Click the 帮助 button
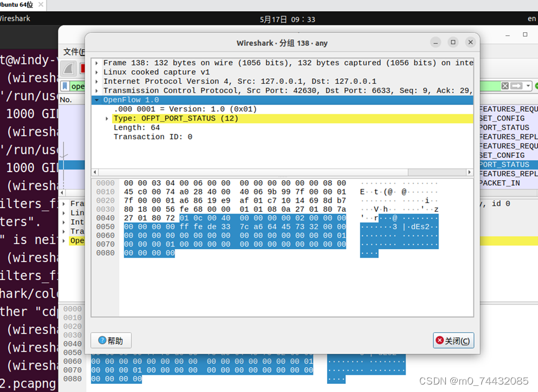This screenshot has height=392, width=538. pyautogui.click(x=111, y=340)
